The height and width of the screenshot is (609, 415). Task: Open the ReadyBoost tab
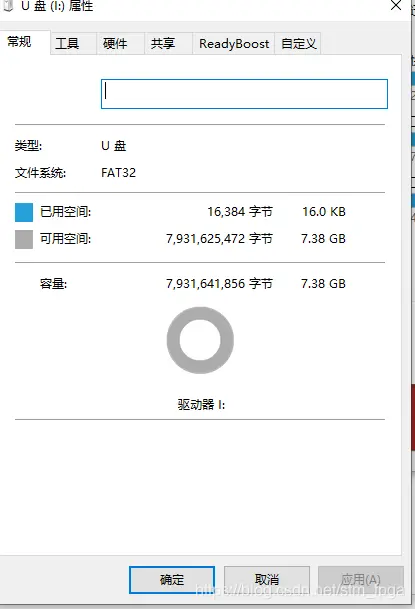coord(234,44)
